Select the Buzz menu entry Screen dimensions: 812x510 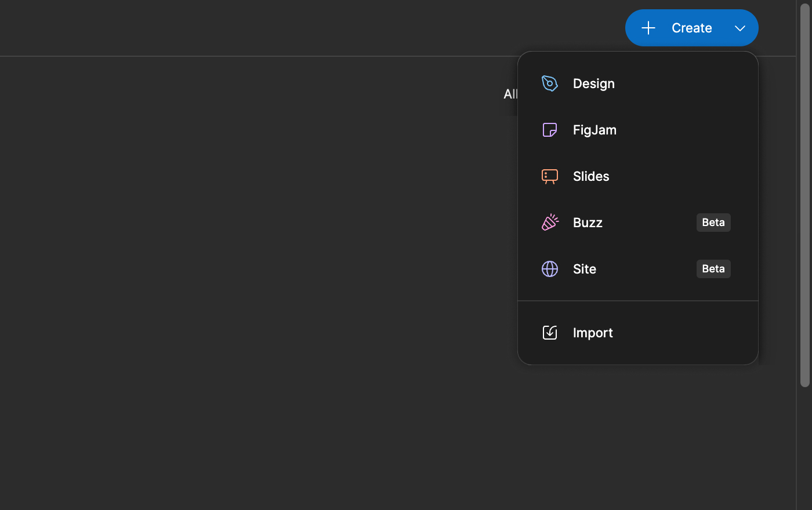638,223
